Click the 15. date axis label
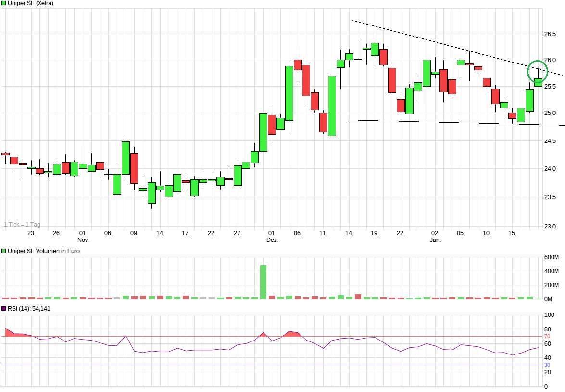Image resolution: width=565 pixels, height=392 pixels. [x=513, y=233]
